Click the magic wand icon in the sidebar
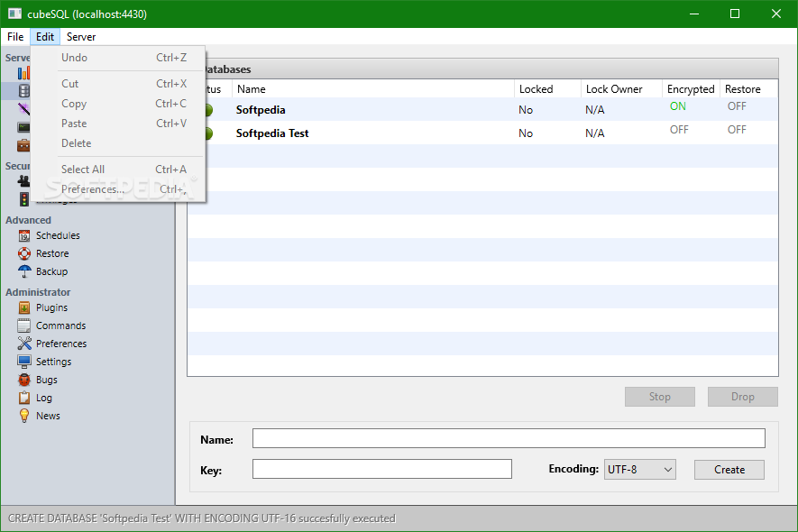Image resolution: width=798 pixels, height=532 pixels. (x=24, y=108)
